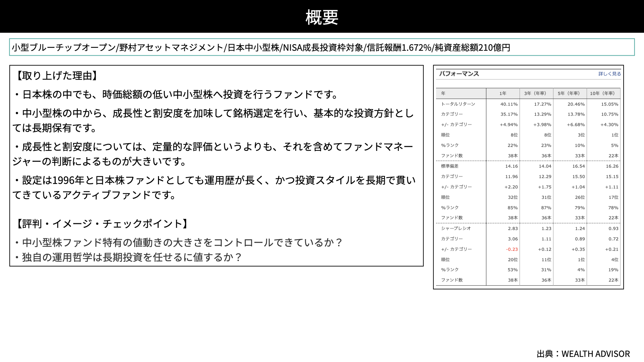The height and width of the screenshot is (362, 644).
Task: Click the トータルリターン row label
Action: coord(458,104)
